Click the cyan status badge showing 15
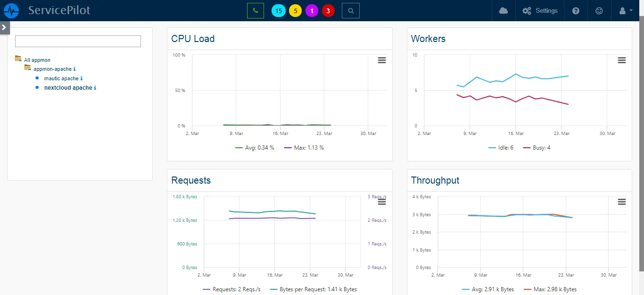644x295 pixels. (279, 11)
